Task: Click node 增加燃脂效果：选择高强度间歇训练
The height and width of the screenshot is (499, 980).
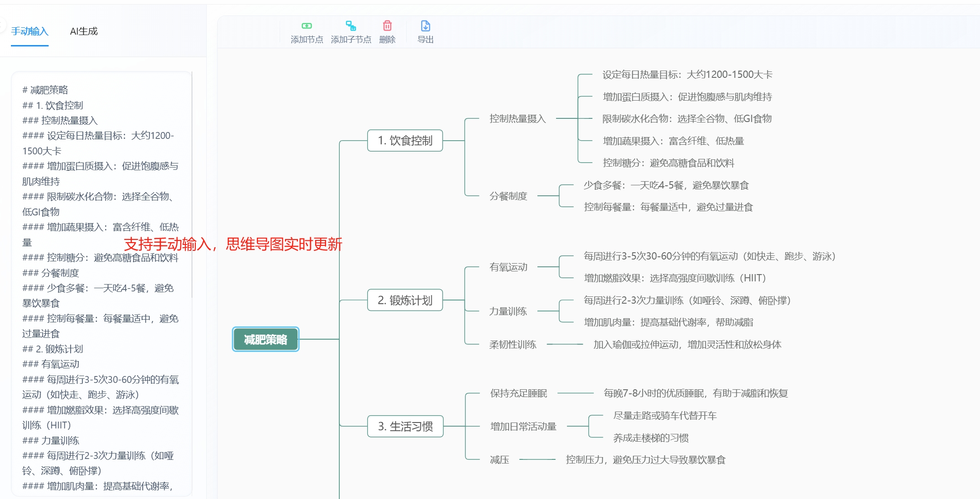Action: tap(675, 278)
